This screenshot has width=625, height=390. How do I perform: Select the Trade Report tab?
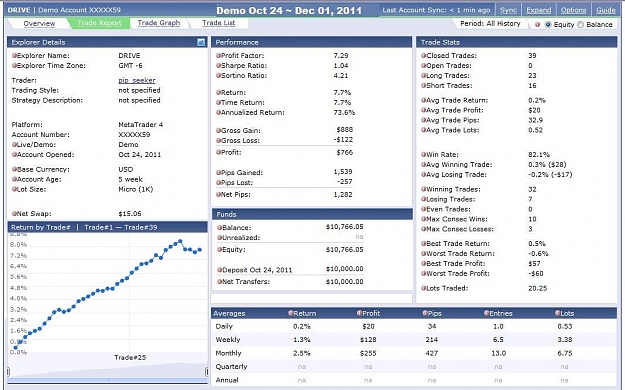[99, 23]
